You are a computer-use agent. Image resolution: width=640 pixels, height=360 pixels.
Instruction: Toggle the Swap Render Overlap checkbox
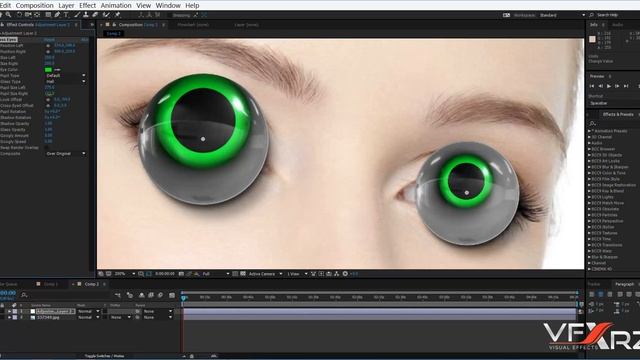[x=47, y=147]
